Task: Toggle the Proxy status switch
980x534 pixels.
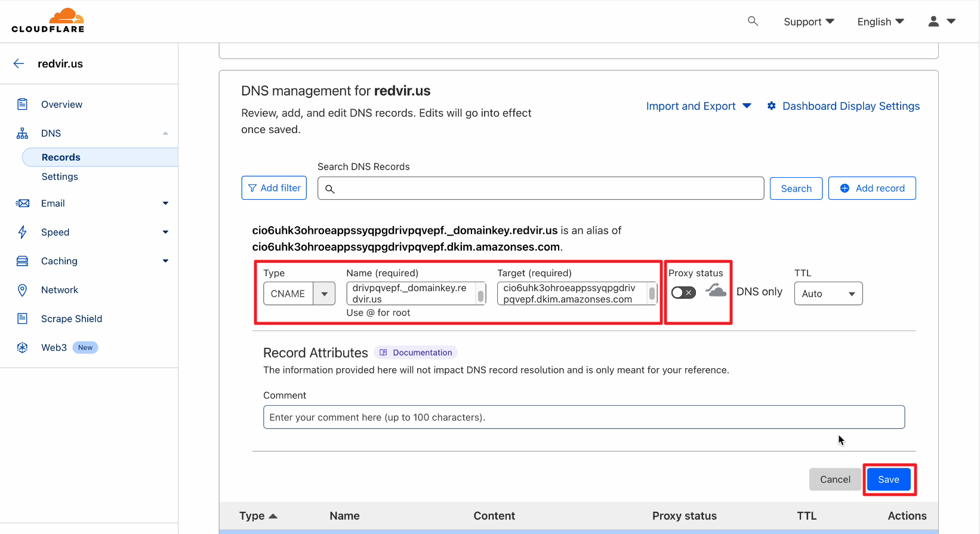Action: [x=683, y=292]
